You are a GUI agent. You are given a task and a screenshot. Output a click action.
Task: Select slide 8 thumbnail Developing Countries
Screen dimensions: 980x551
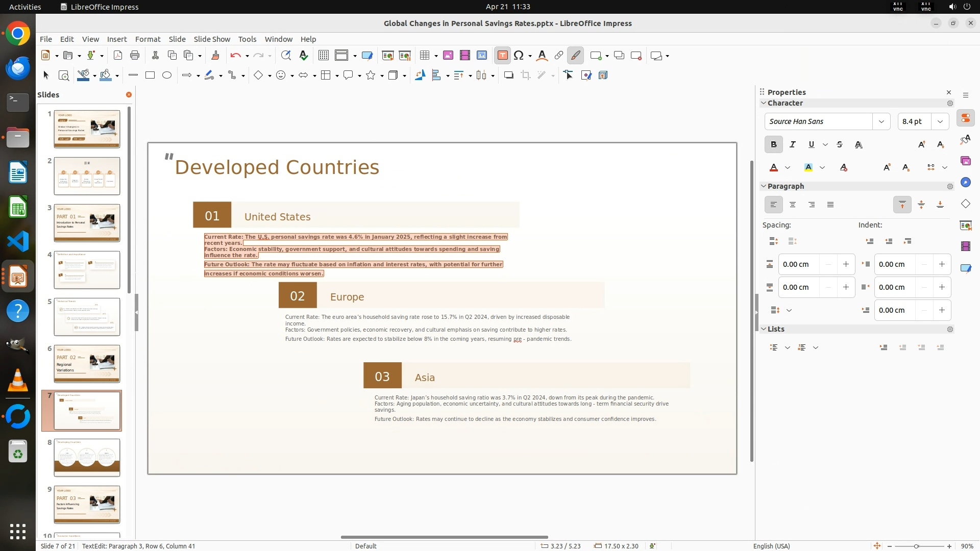[x=87, y=458]
